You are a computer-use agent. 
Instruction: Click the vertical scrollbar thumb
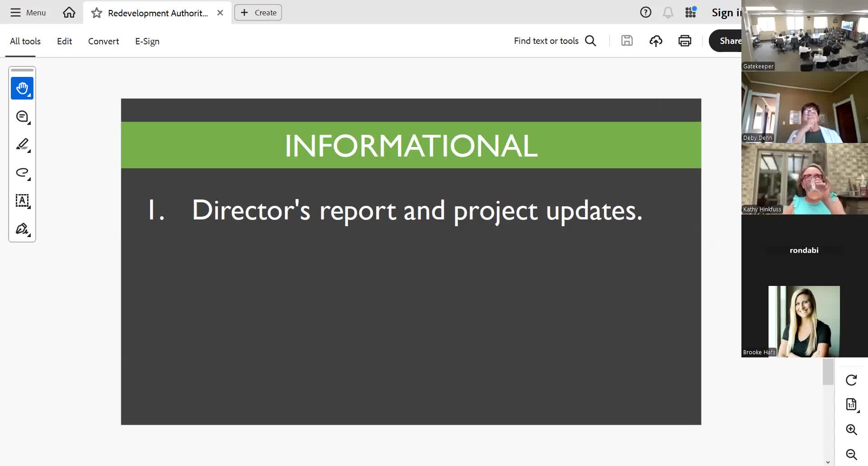(828, 372)
